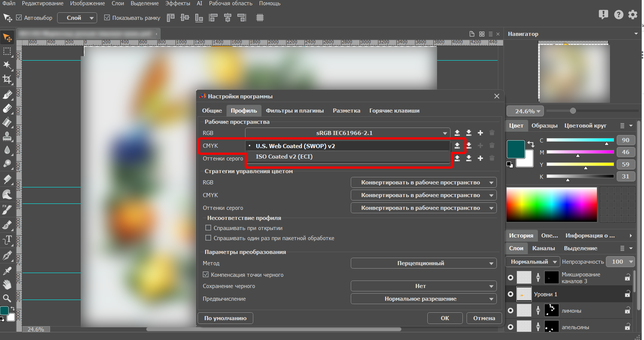Choose ISO Coated v2 (ECI) profile option
The image size is (644, 340).
point(348,157)
